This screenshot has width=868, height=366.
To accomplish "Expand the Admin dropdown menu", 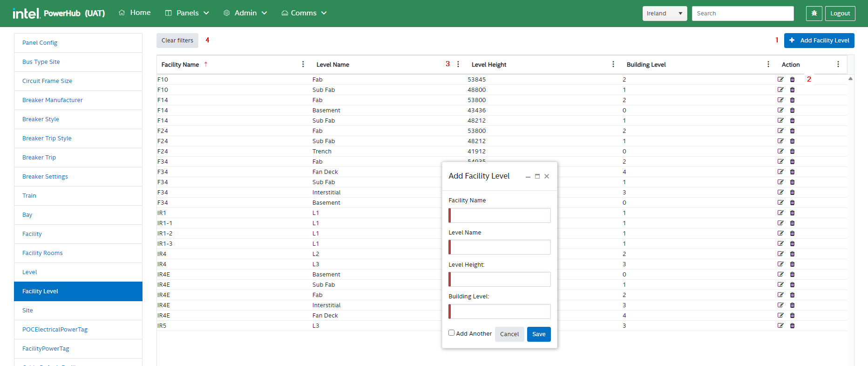I will pos(245,13).
